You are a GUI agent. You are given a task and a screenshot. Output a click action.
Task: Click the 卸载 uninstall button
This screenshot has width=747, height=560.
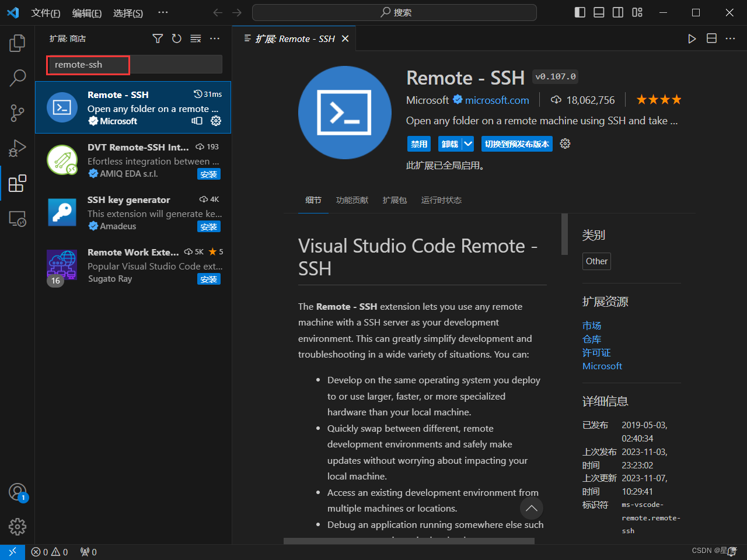click(x=450, y=143)
